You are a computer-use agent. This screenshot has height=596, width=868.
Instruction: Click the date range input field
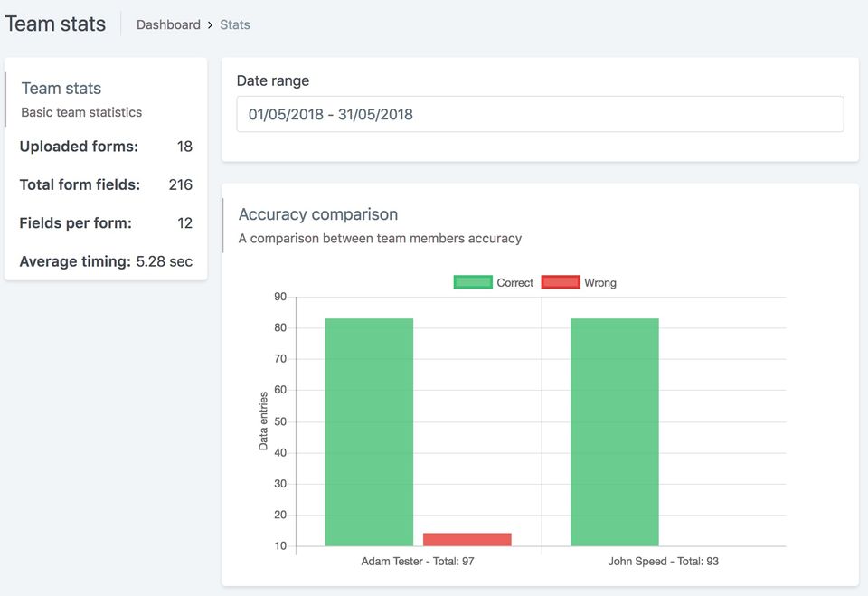[x=540, y=114]
